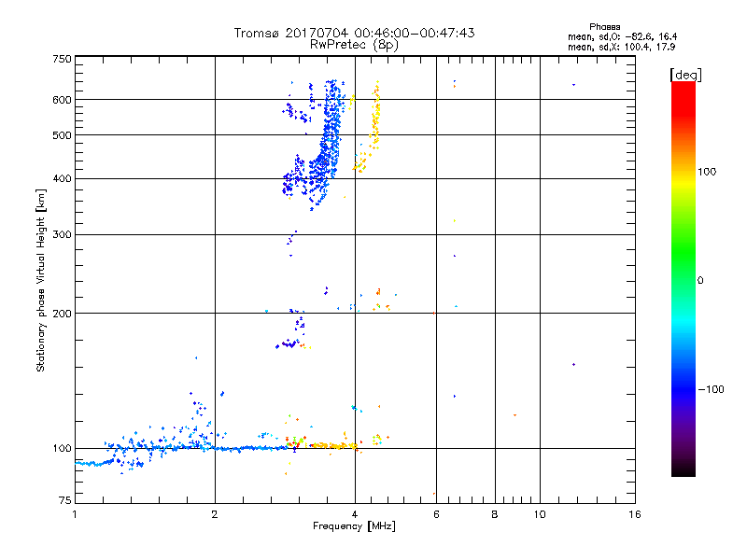This screenshot has width=747, height=560.
Task: Click the colorbar '0' tick label
Action: click(700, 280)
